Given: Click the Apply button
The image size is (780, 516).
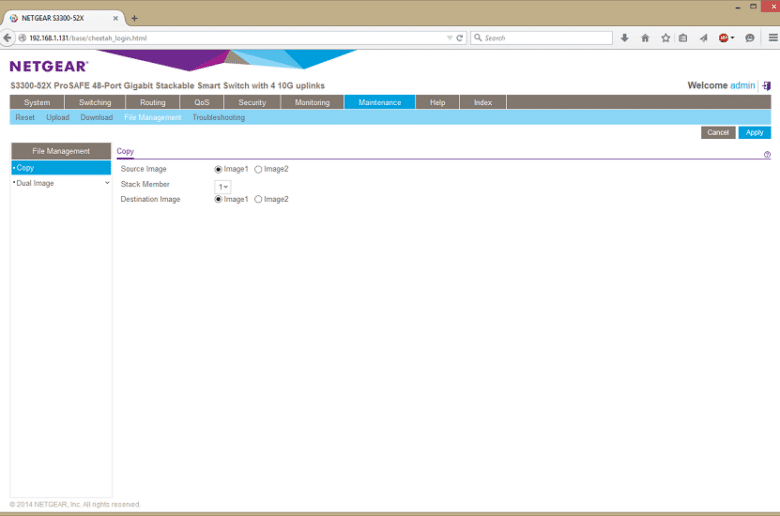Looking at the screenshot, I should click(755, 132).
